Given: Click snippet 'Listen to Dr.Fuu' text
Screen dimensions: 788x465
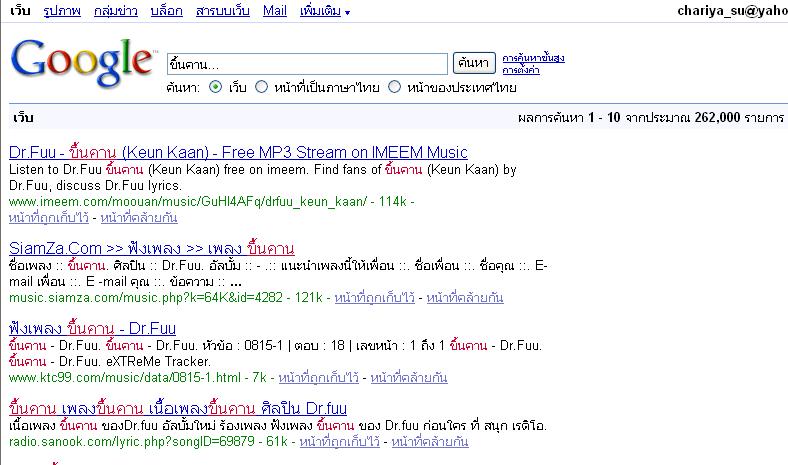Looking at the screenshot, I should pos(55,169).
